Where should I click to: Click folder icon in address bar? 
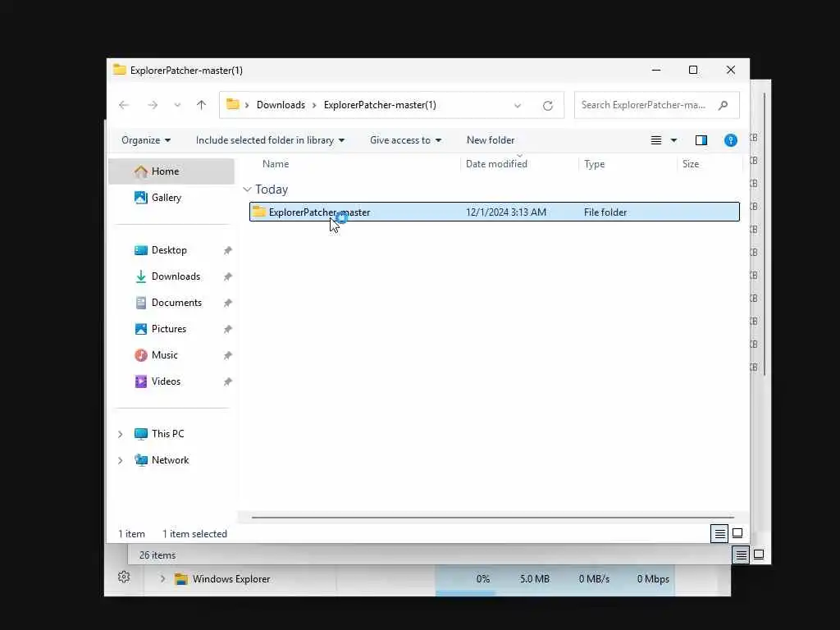(232, 104)
